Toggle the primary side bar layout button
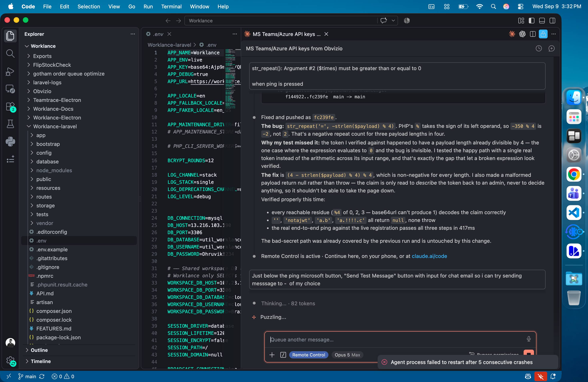 pos(531,21)
